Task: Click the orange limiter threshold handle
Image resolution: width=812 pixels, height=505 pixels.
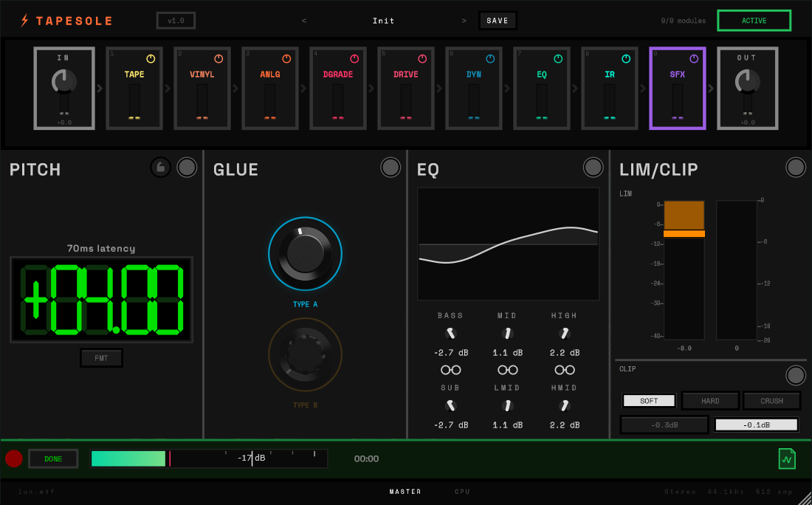Action: tap(684, 233)
